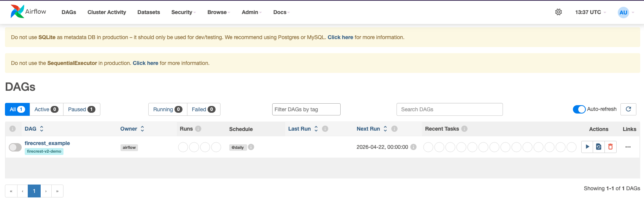Show only Paused DAGs filter
The image size is (644, 202).
(x=81, y=109)
